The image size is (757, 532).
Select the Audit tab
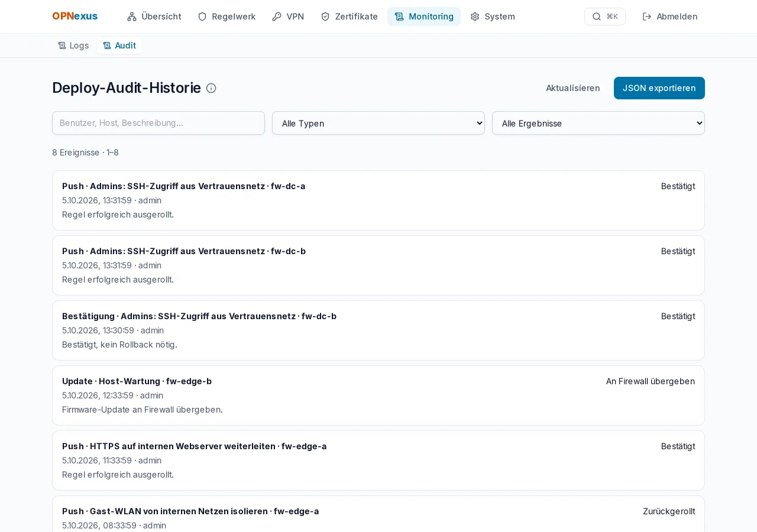(x=119, y=46)
